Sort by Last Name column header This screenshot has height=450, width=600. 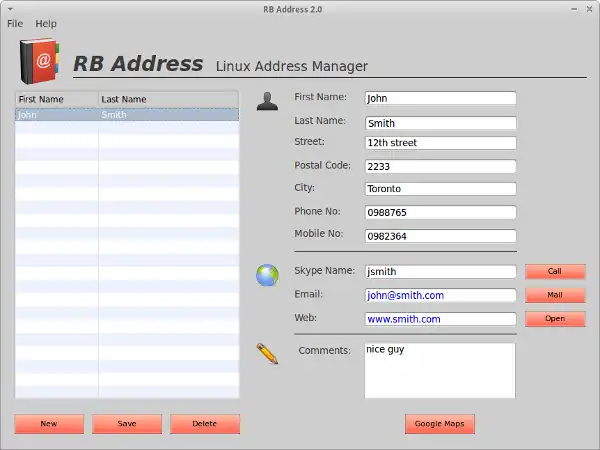click(x=168, y=99)
